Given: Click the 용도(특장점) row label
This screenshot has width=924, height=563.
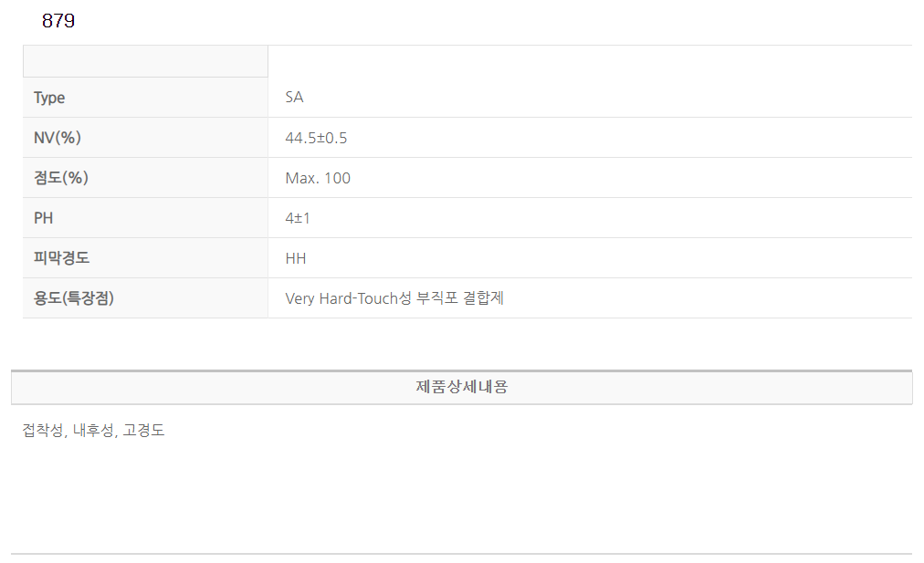Looking at the screenshot, I should 74,298.
